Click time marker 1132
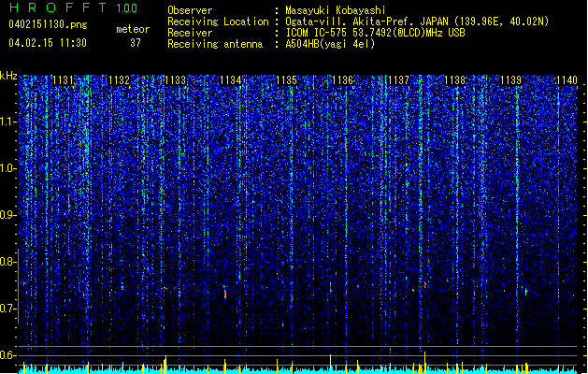The image size is (588, 374). [120, 80]
